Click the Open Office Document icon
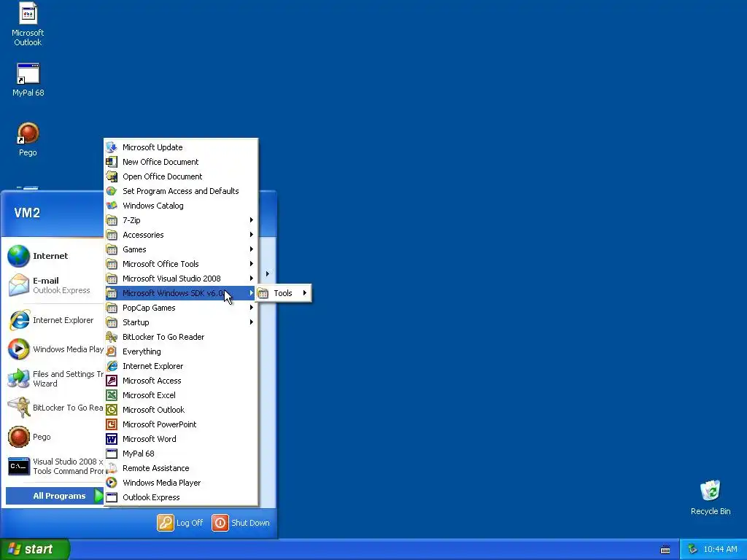Viewport: 747px width, 560px height. pyautogui.click(x=112, y=176)
